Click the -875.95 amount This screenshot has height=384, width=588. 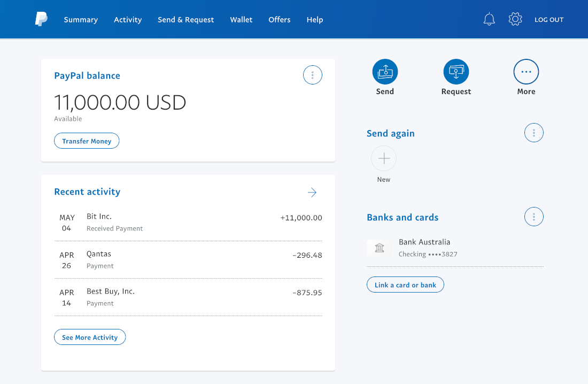tap(307, 293)
